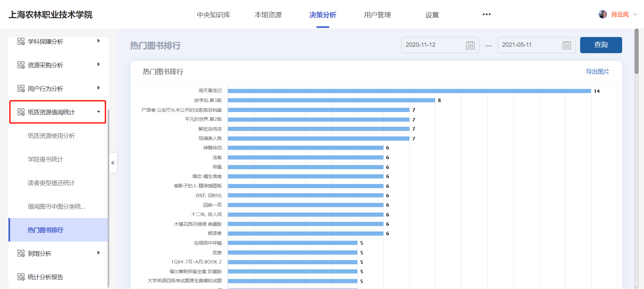Screen dimensions: 644x289
Task: Open 读者类型借还统计 submenu item
Action: pyautogui.click(x=51, y=183)
